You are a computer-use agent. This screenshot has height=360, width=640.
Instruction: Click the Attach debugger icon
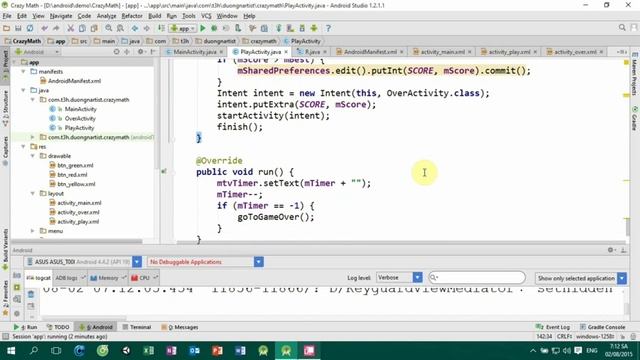(x=238, y=28)
